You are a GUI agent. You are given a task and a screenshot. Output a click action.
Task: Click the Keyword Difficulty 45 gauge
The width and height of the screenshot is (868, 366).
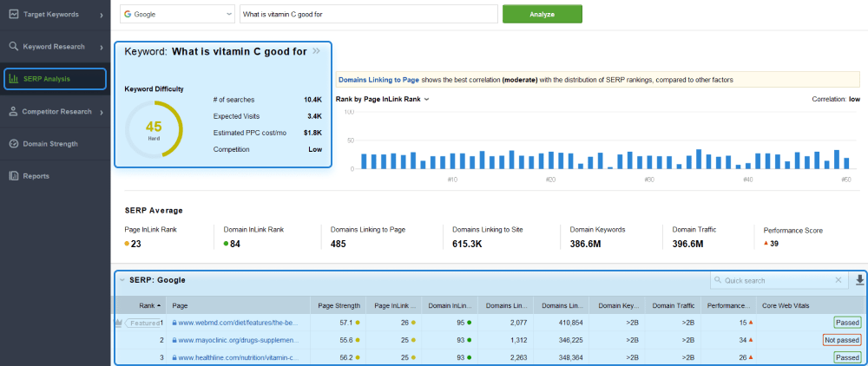pyautogui.click(x=154, y=130)
